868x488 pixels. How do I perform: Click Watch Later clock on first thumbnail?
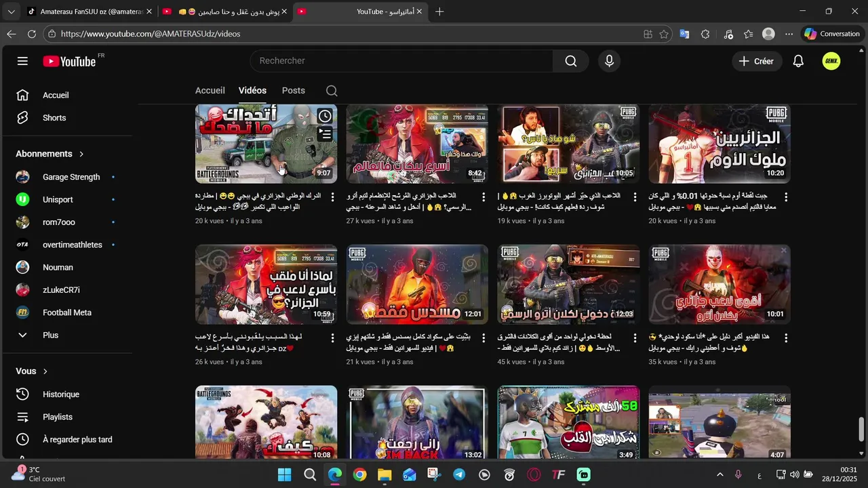click(325, 116)
